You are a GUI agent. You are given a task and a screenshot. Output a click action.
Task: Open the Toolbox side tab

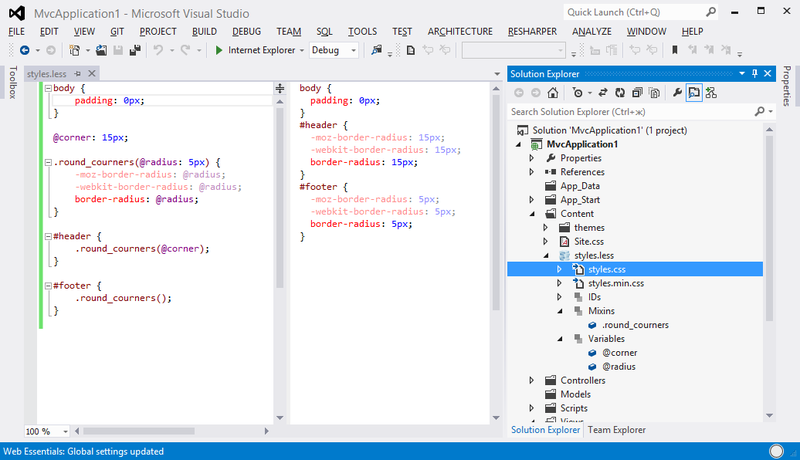[x=13, y=82]
